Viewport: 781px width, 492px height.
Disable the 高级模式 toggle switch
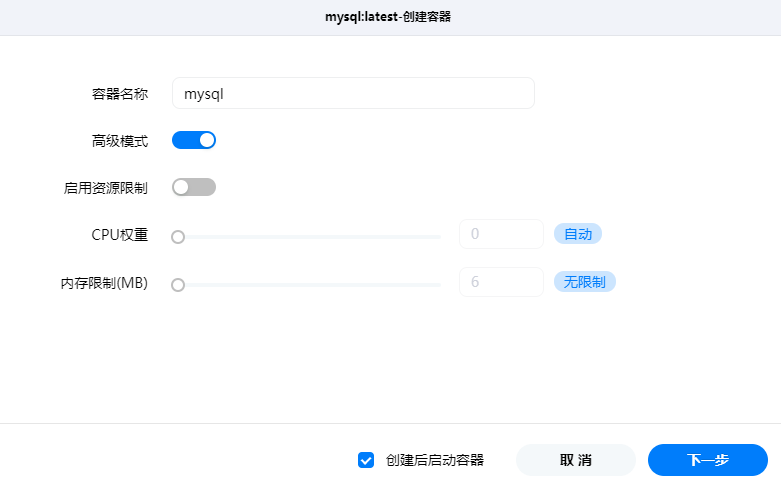click(194, 140)
